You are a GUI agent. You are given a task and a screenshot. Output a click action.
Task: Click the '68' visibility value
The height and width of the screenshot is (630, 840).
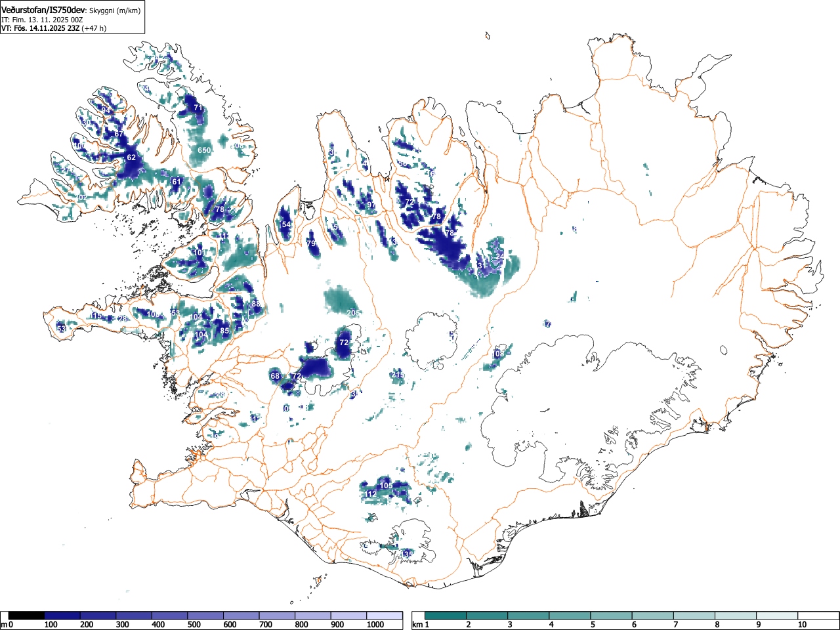tap(275, 376)
